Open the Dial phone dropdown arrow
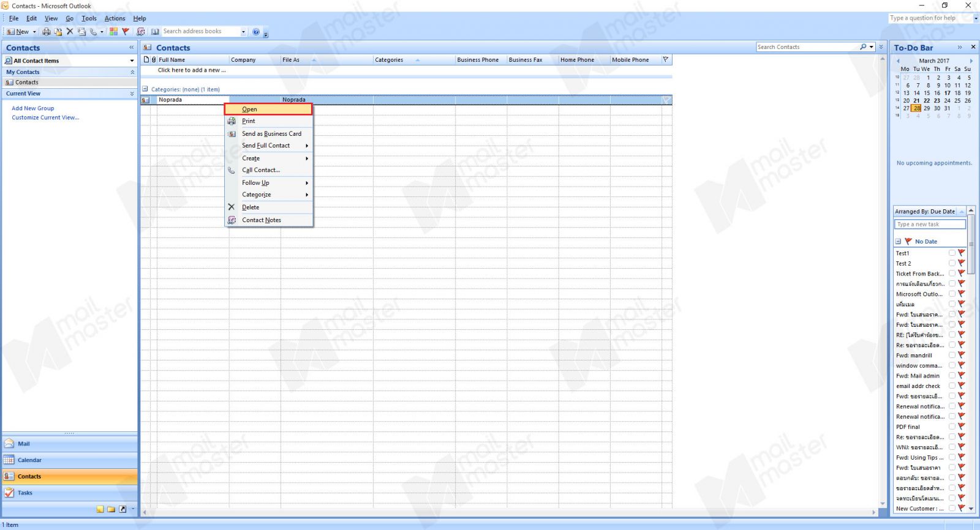Image resolution: width=980 pixels, height=530 pixels. 102,31
